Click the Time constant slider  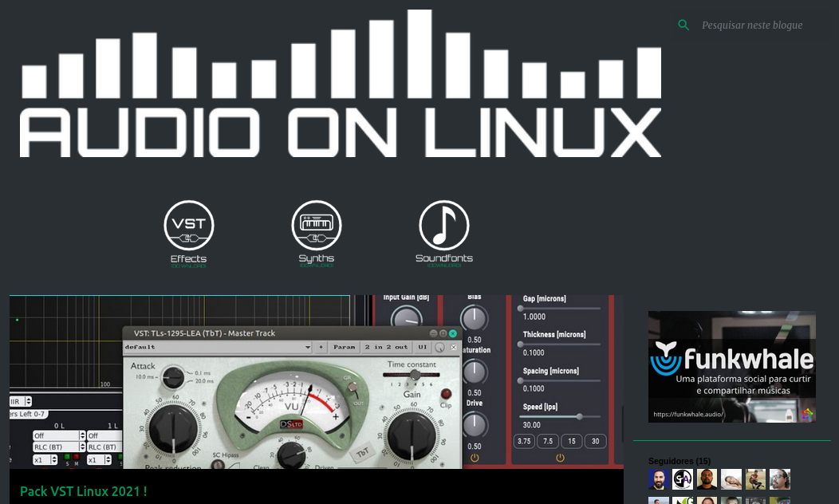[412, 376]
